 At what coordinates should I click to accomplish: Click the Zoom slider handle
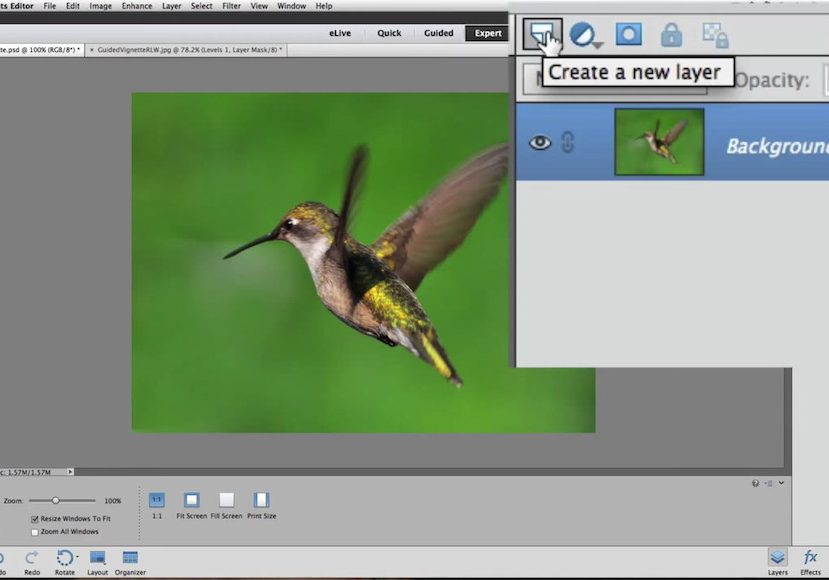point(55,500)
